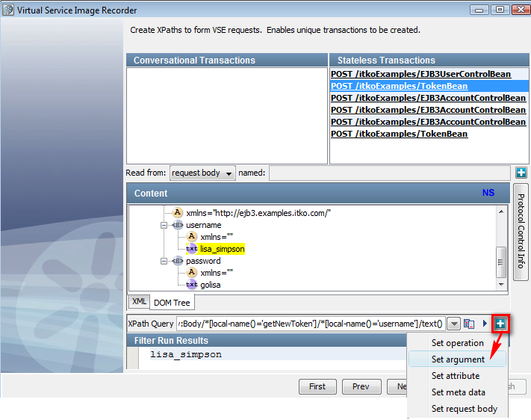Collapse the username element node
Viewport: 531px width, 420px height.
point(164,225)
